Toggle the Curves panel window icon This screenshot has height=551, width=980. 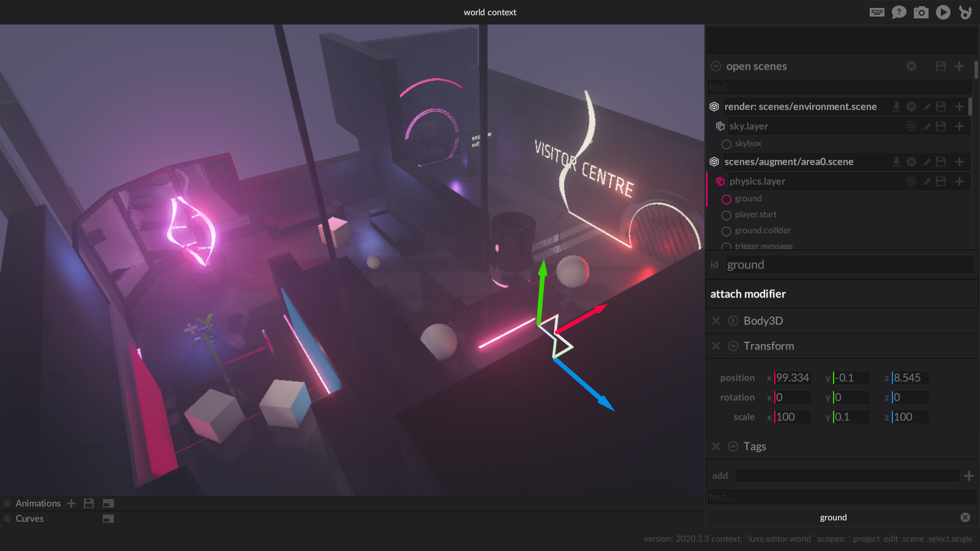click(x=108, y=519)
